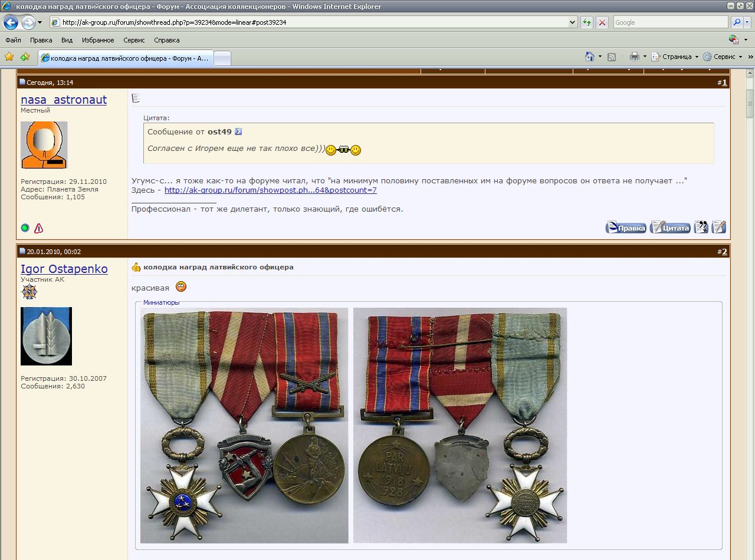755x560 pixels.
Task: Click the Add to Favorites star-plus icon
Action: (x=25, y=57)
